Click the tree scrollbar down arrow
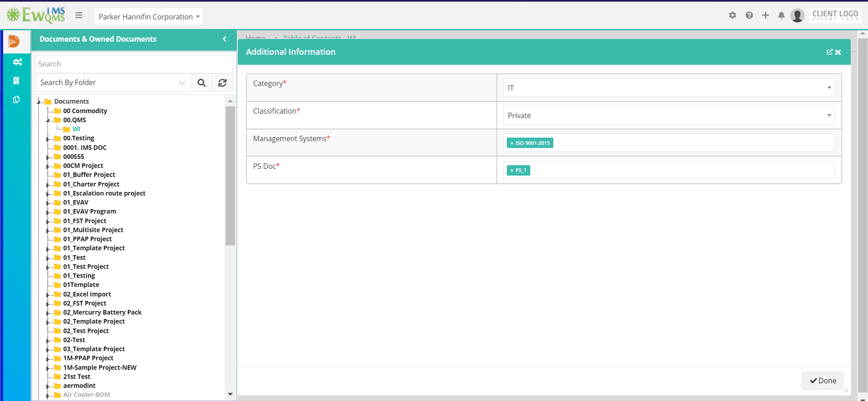 tap(230, 394)
